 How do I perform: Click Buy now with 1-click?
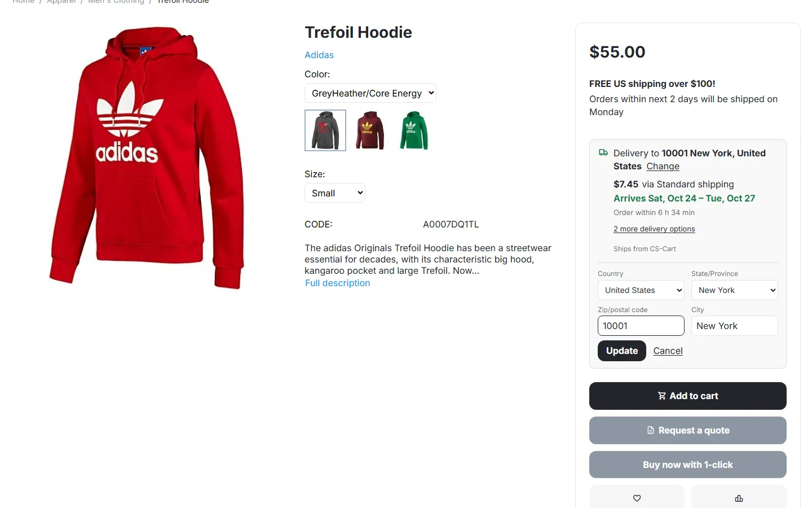(688, 465)
